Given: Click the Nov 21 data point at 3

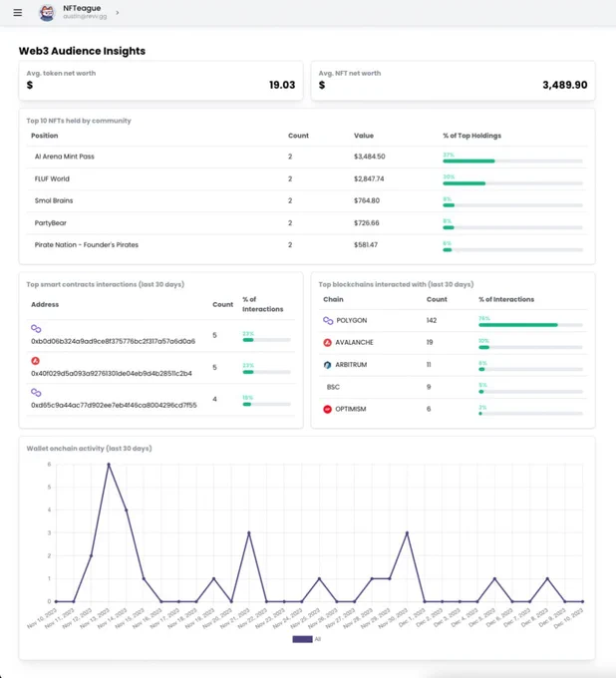Looking at the screenshot, I should coord(249,533).
